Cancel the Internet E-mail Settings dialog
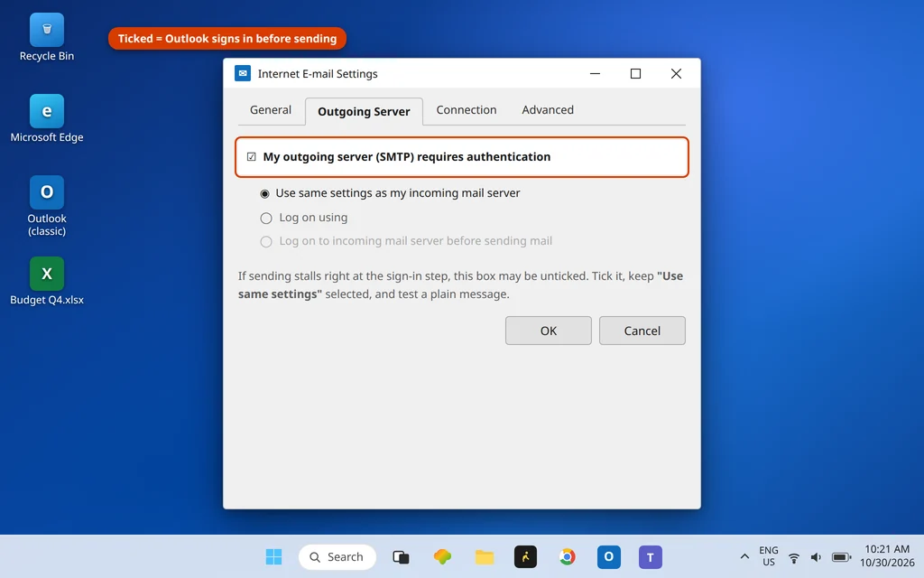Screen dimensions: 924x578 (642, 331)
